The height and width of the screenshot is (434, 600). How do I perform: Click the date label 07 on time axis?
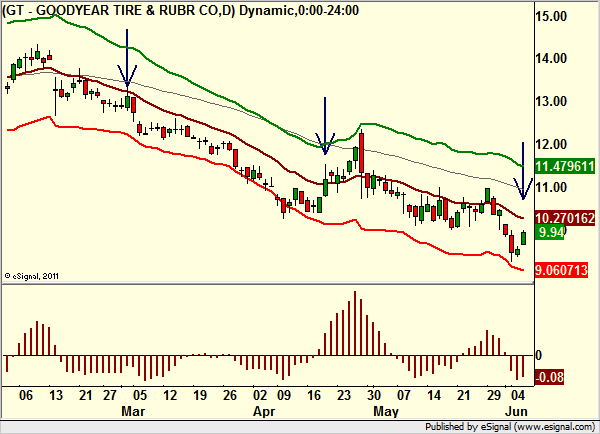pos(404,395)
